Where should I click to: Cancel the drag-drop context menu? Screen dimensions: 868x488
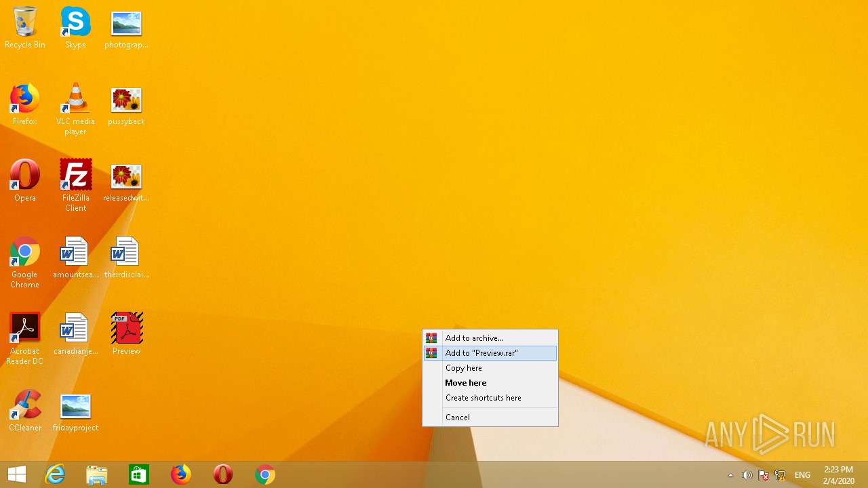[490, 418]
